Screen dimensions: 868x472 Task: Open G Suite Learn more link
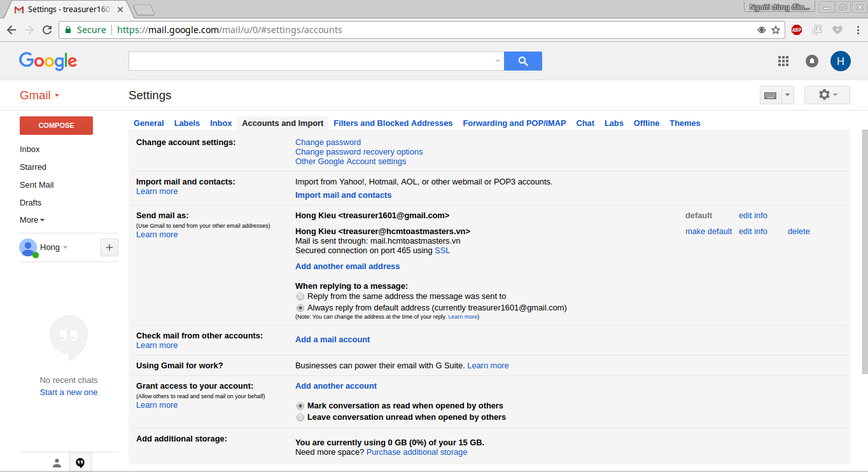tap(488, 366)
